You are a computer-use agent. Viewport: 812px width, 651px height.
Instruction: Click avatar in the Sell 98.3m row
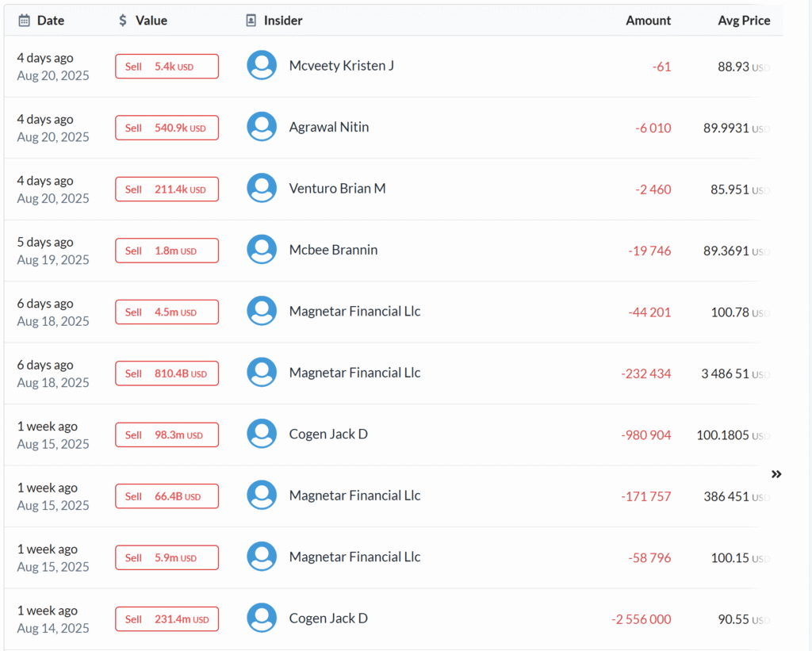point(262,435)
